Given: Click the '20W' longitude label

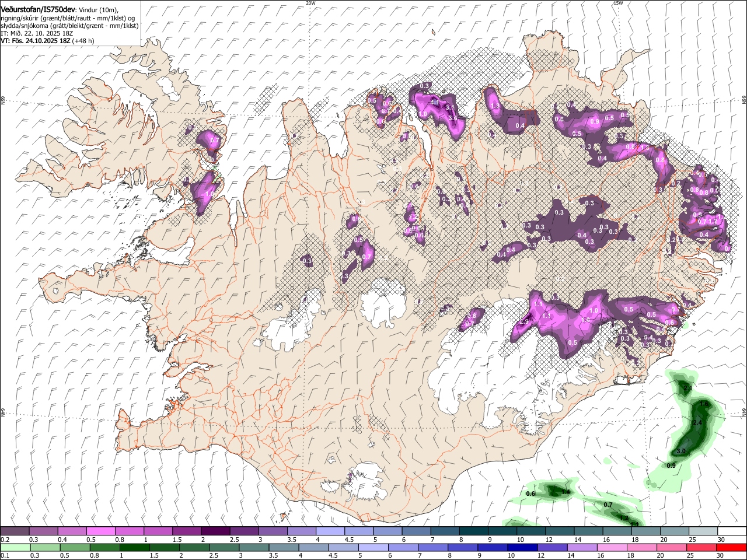Looking at the screenshot, I should coord(310,3).
